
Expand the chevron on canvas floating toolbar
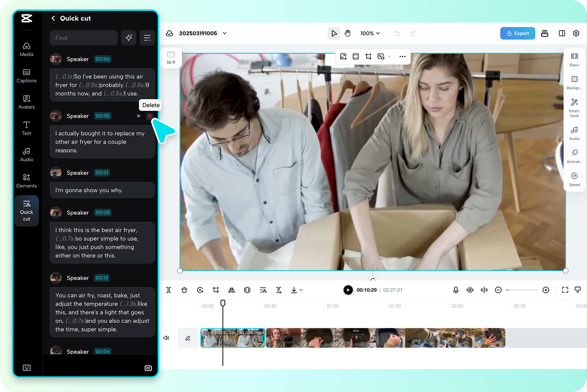[389, 57]
